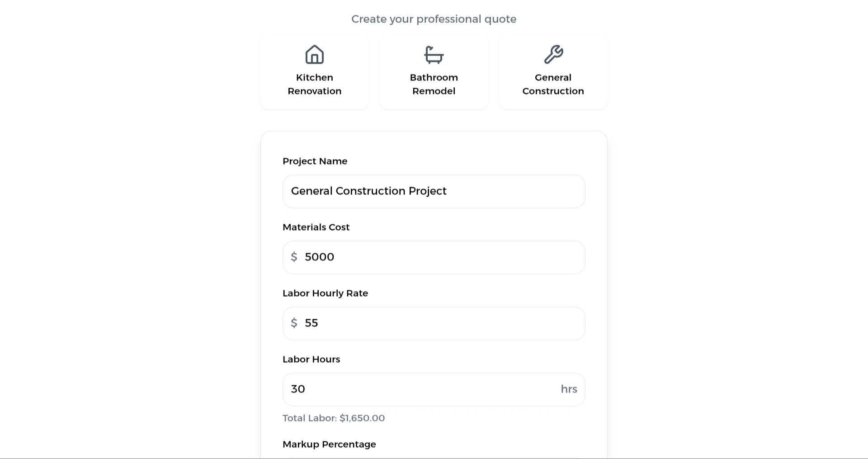Click the bathtub icon for Bathroom Remodel
Screen dimensions: 868x459
tap(434, 55)
